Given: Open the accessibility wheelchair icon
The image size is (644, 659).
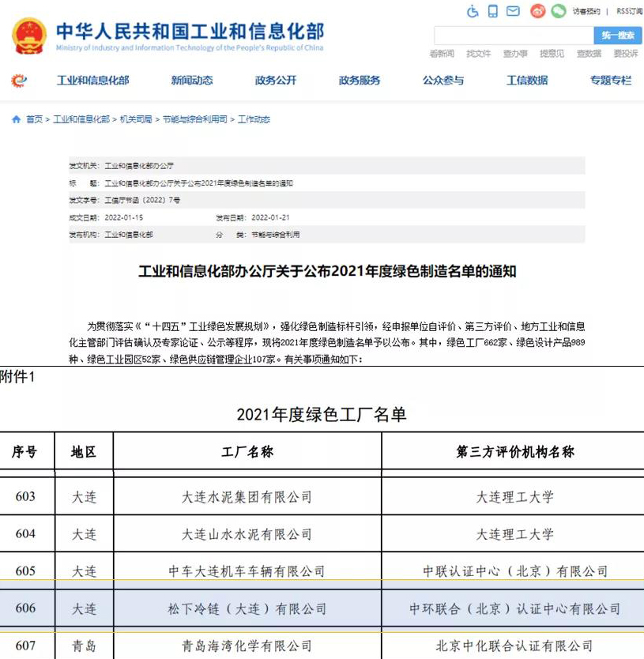Looking at the screenshot, I should (473, 11).
